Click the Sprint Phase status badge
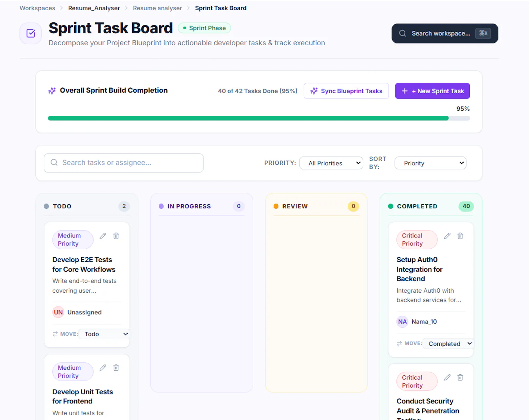 point(204,28)
